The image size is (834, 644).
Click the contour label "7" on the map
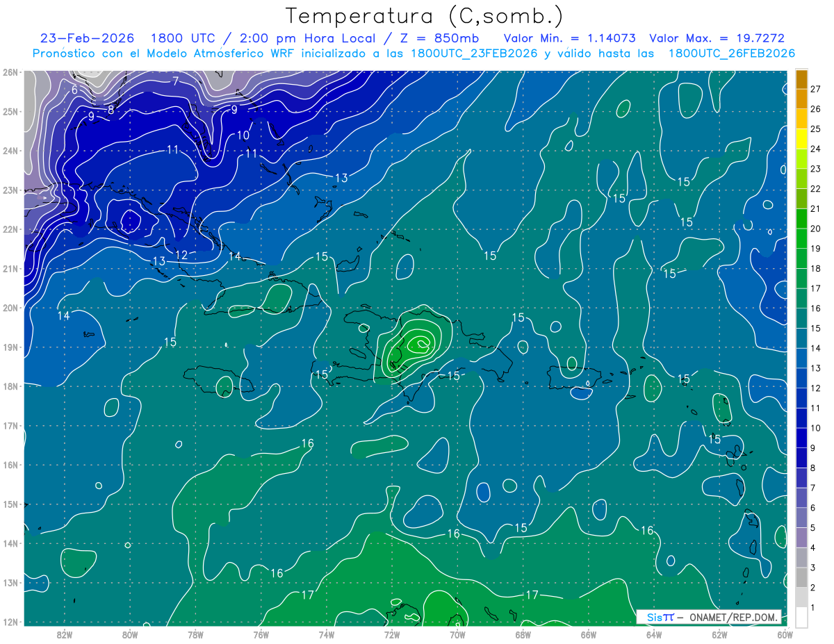pyautogui.click(x=176, y=81)
